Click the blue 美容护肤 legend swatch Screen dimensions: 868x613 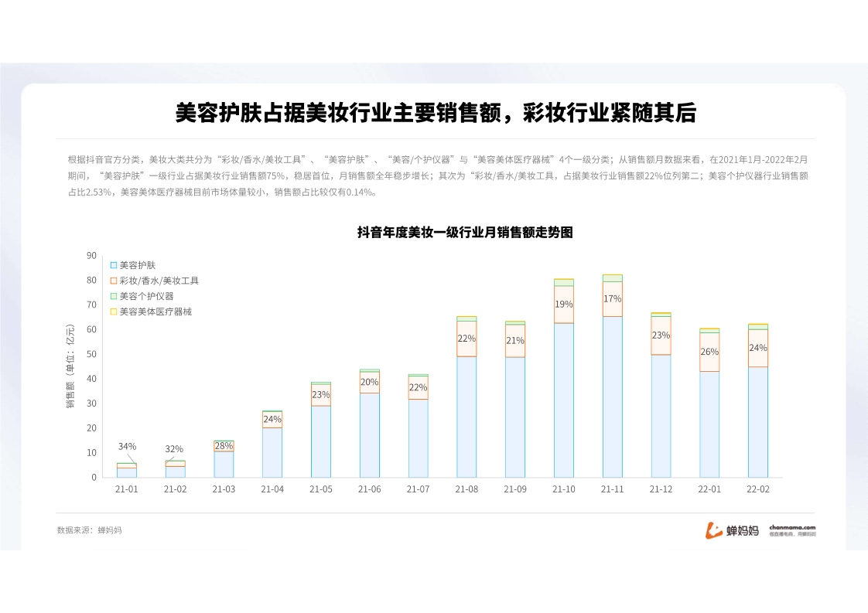(114, 265)
